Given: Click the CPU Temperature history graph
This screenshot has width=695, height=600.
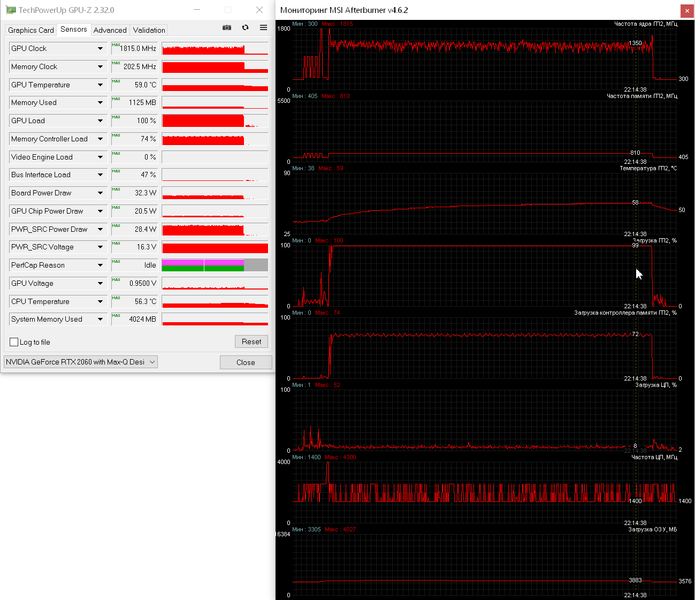Looking at the screenshot, I should click(x=215, y=301).
